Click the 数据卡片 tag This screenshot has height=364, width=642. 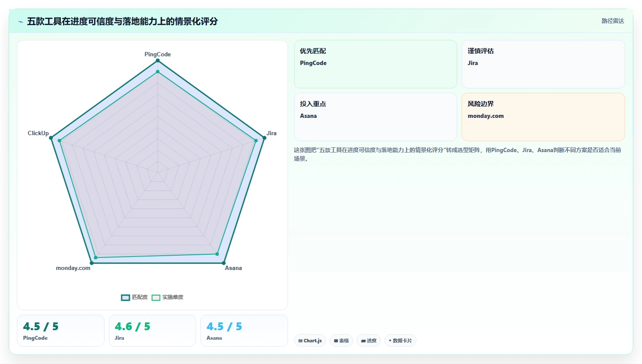[x=400, y=341]
